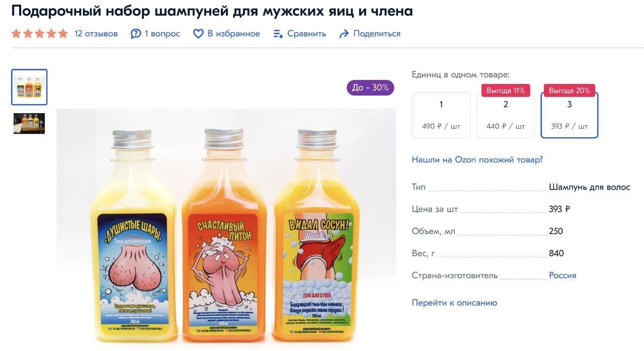Open the Россия country link

(x=562, y=276)
